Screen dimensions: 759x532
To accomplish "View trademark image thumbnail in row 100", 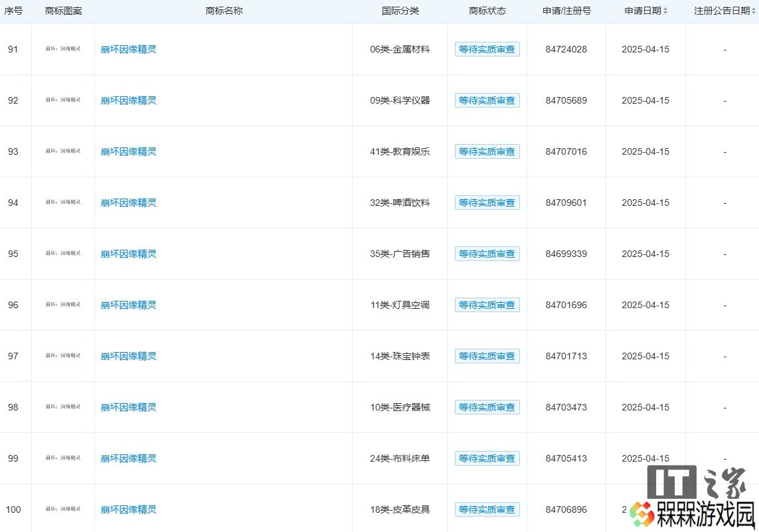I will point(63,509).
